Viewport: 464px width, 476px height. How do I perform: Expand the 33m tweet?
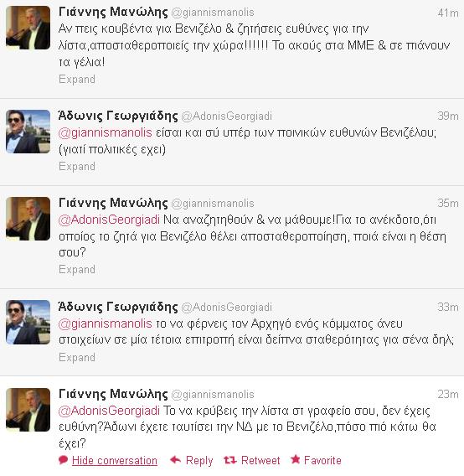pyautogui.click(x=77, y=357)
